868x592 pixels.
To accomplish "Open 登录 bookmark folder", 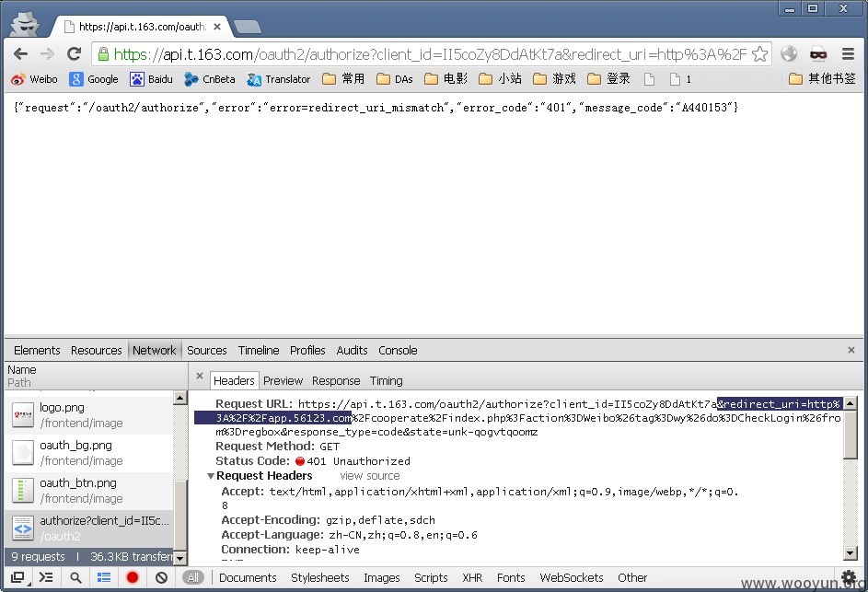I will click(609, 79).
